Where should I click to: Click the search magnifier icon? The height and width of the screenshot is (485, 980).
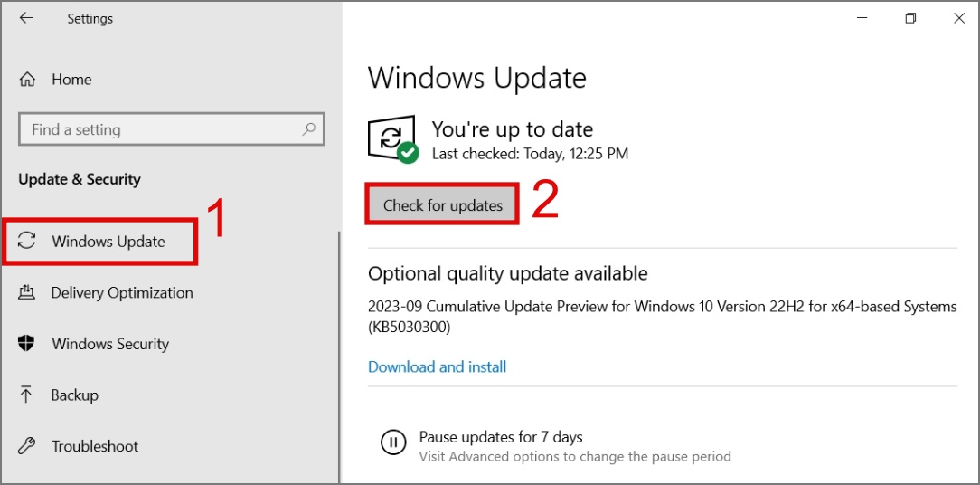[x=309, y=129]
